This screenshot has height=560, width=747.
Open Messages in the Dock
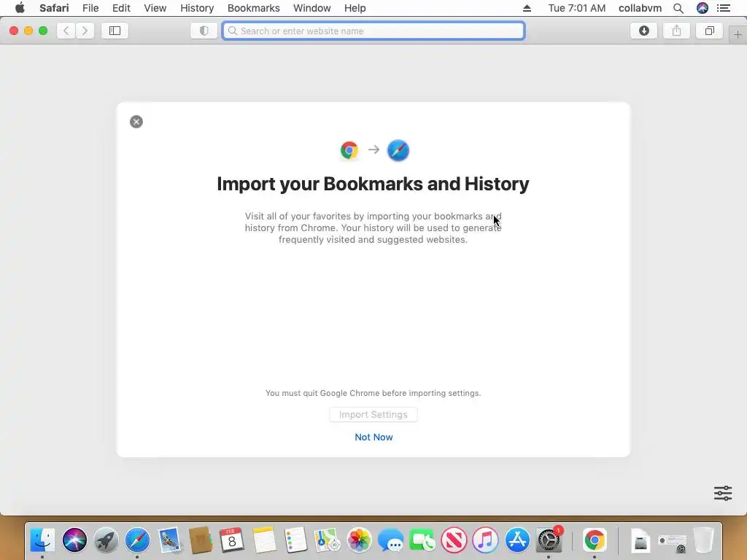click(x=390, y=540)
